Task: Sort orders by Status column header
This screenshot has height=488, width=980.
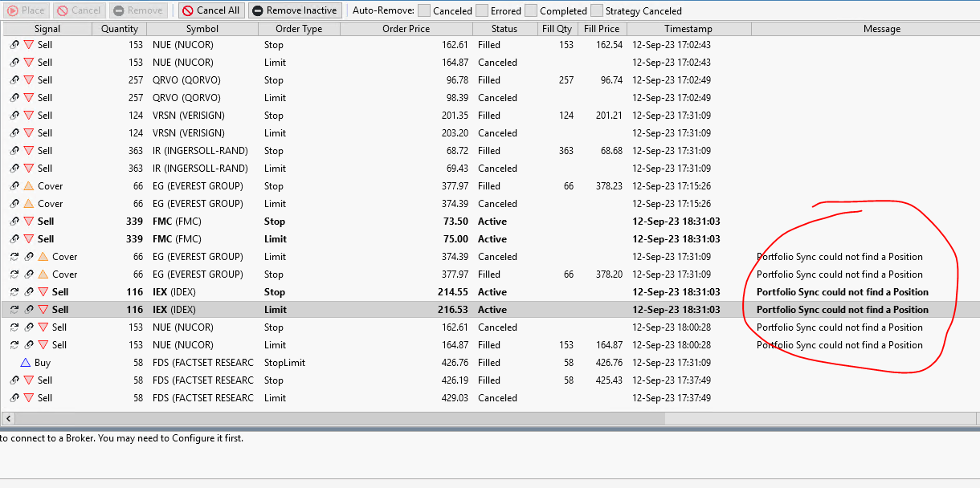Action: [x=504, y=29]
